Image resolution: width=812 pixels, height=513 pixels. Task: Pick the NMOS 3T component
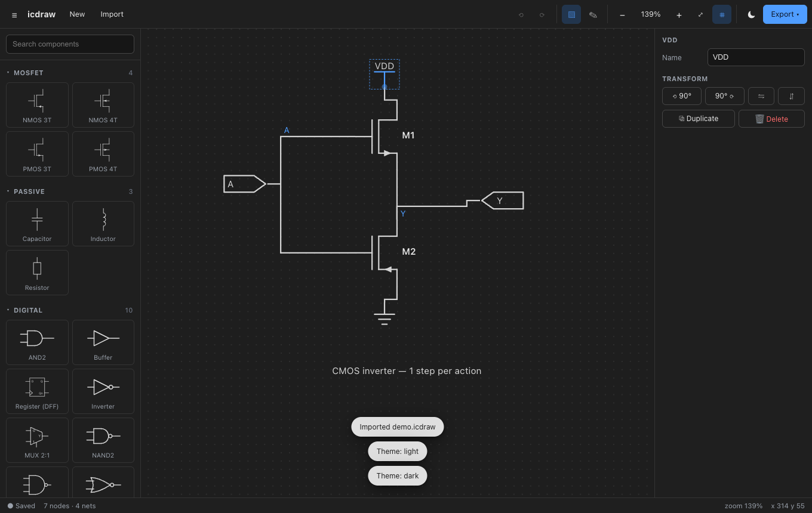pyautogui.click(x=37, y=105)
